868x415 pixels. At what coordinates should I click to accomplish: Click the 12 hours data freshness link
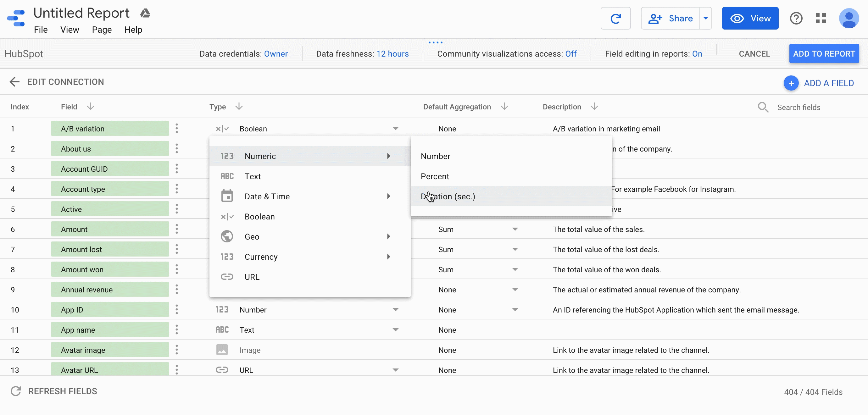[392, 54]
